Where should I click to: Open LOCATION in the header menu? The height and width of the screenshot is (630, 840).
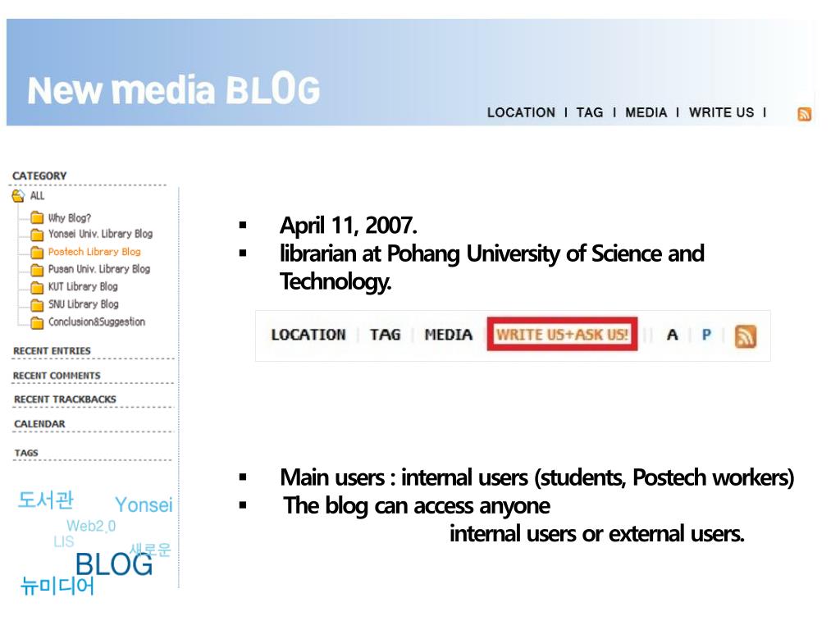[521, 112]
